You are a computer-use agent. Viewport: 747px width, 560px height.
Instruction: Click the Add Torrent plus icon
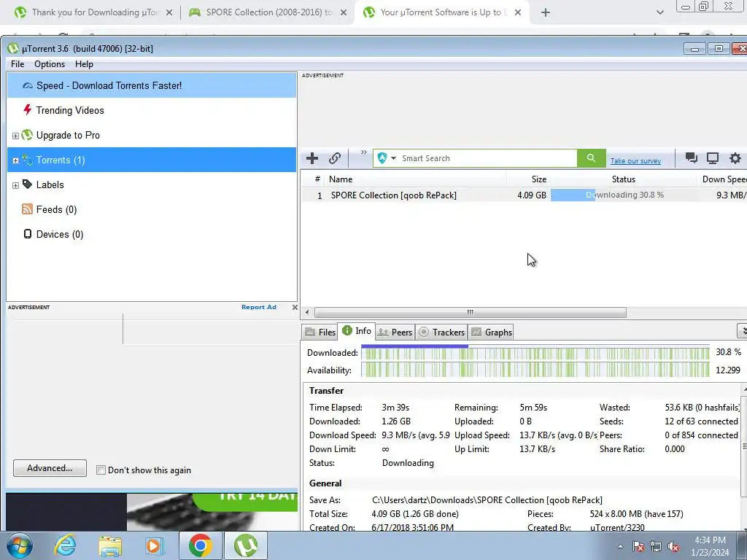coord(312,158)
